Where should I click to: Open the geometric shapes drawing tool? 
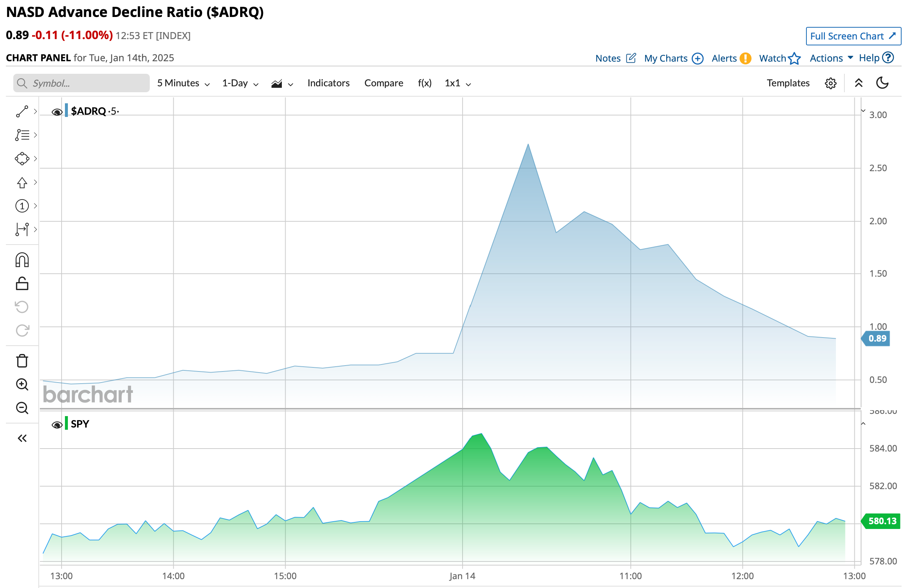[22, 159]
